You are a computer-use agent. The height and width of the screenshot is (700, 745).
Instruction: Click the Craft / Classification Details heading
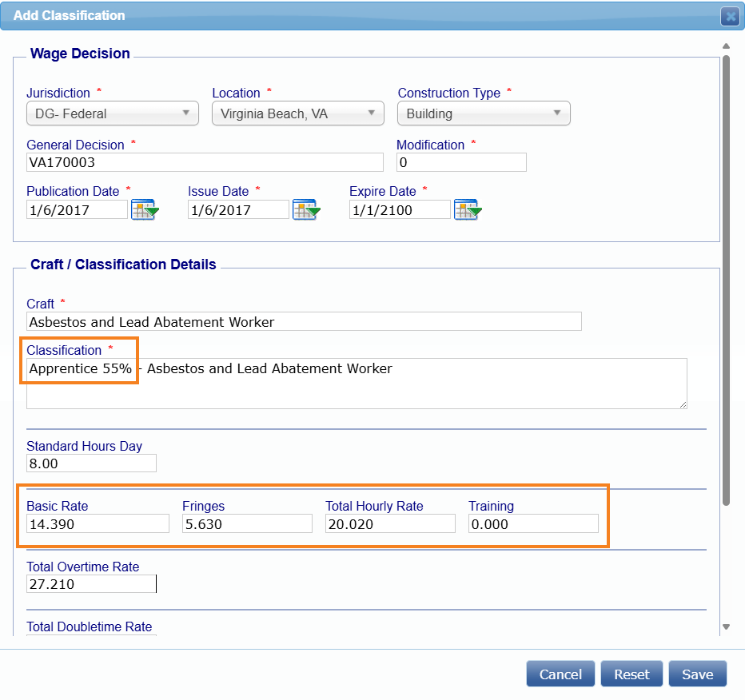(123, 264)
